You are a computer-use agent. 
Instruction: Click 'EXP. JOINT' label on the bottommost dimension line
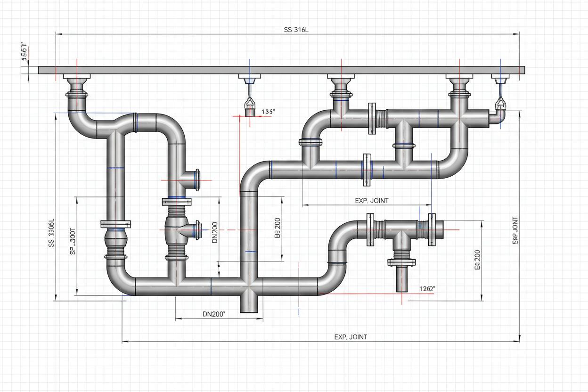click(351, 337)
